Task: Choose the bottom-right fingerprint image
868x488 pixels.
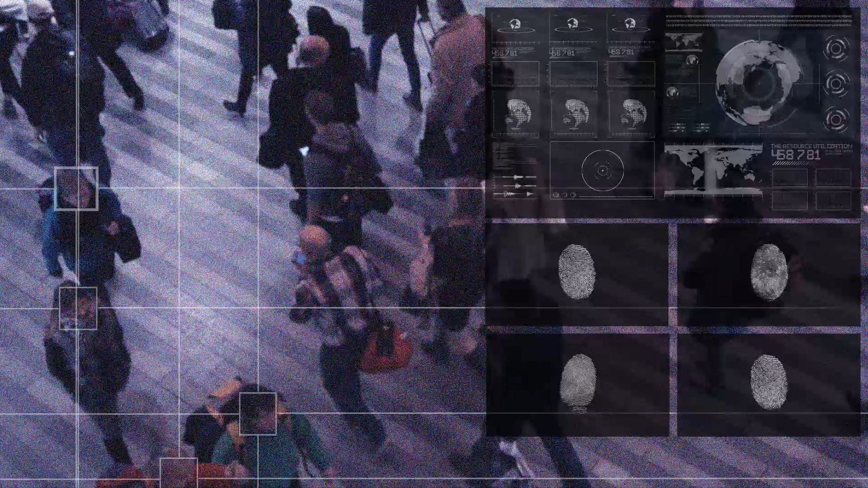Action: [768, 383]
